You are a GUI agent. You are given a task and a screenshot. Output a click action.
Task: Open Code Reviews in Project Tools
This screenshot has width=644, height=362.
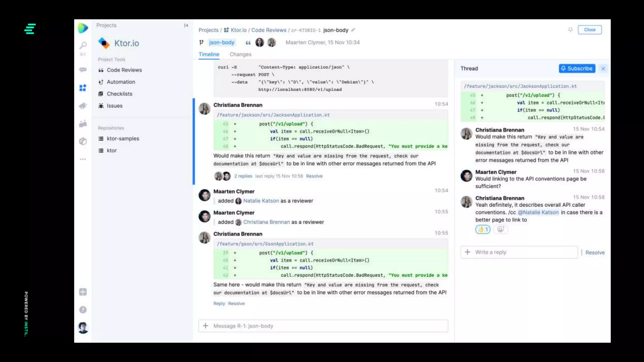pos(124,70)
